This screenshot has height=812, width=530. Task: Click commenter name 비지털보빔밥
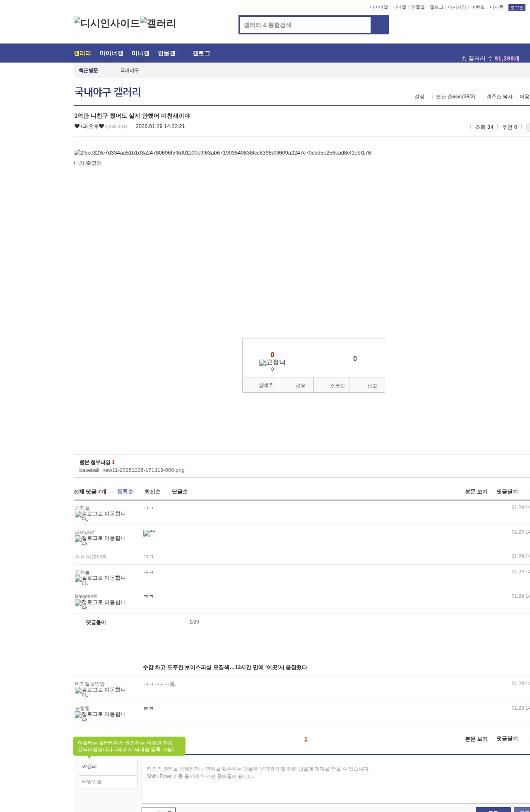[89, 684]
